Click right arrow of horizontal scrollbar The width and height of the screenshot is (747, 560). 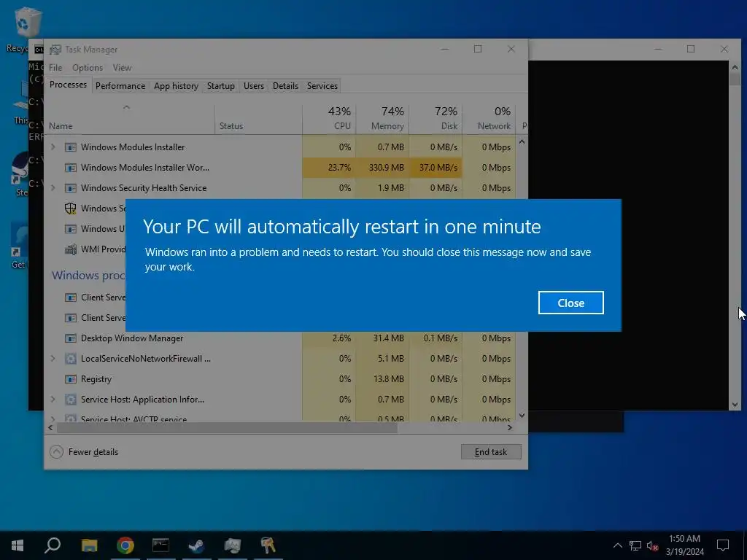click(x=510, y=427)
